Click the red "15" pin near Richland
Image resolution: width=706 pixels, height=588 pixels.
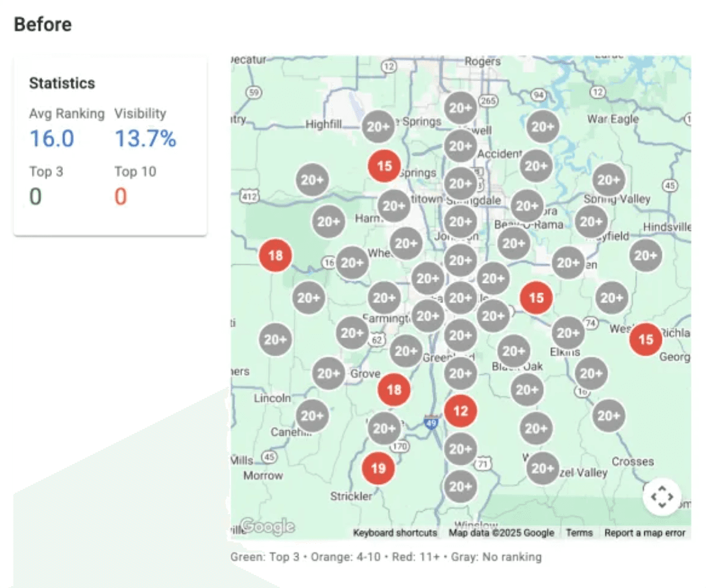[646, 339]
